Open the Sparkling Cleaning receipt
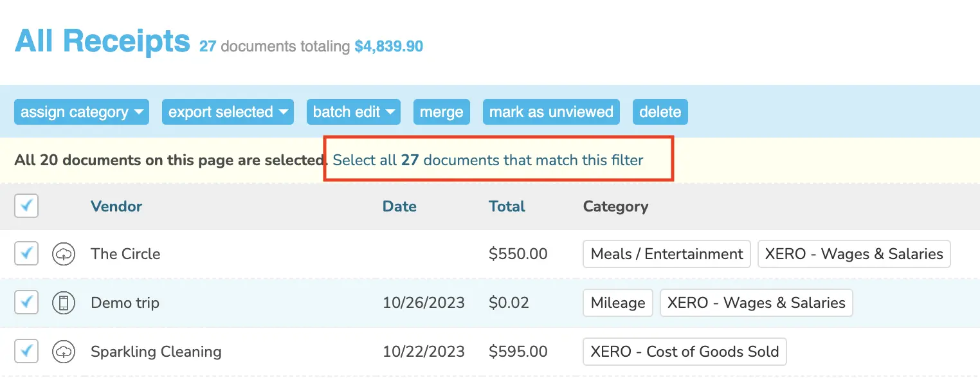 pos(156,352)
